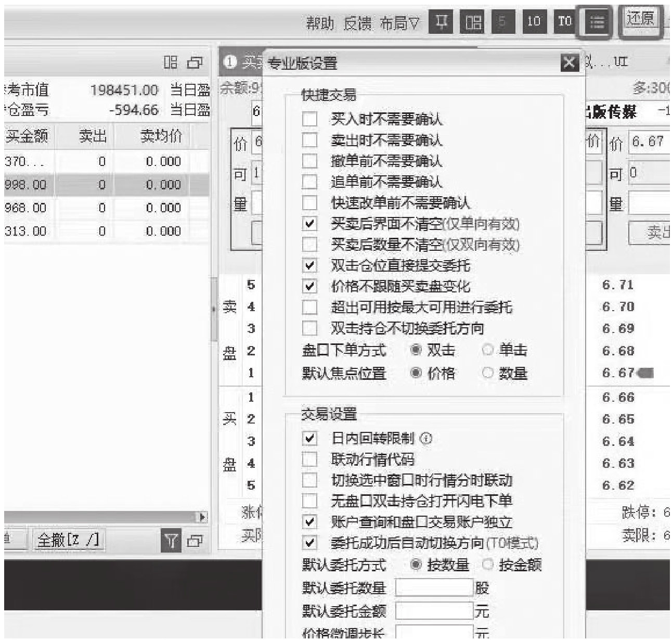Enable 切换选中窗口时行情分时联动 checkbox
The height and width of the screenshot is (640, 672).
click(309, 480)
